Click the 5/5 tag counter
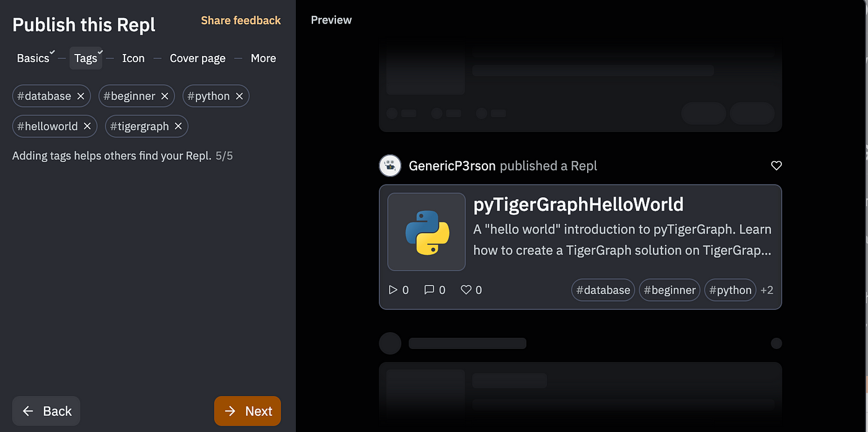Screen dimensions: 868x432 click(224, 156)
